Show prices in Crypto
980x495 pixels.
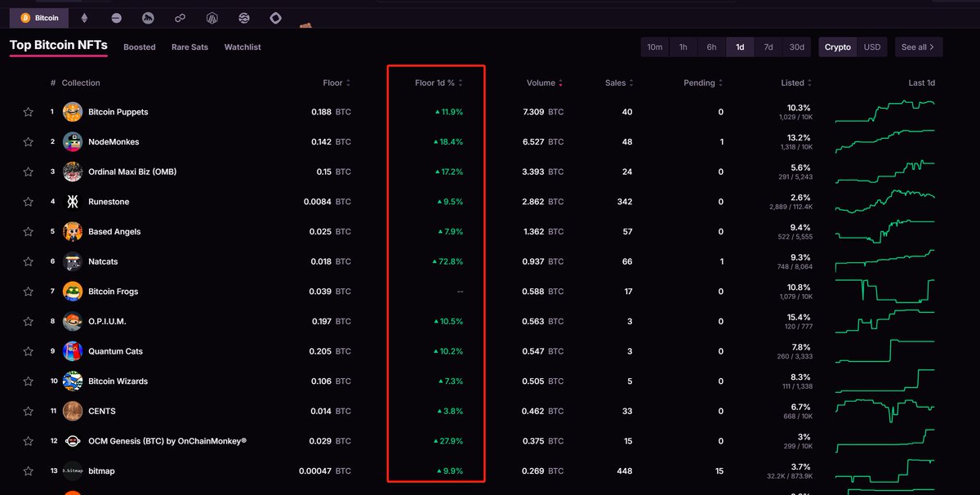click(x=838, y=47)
